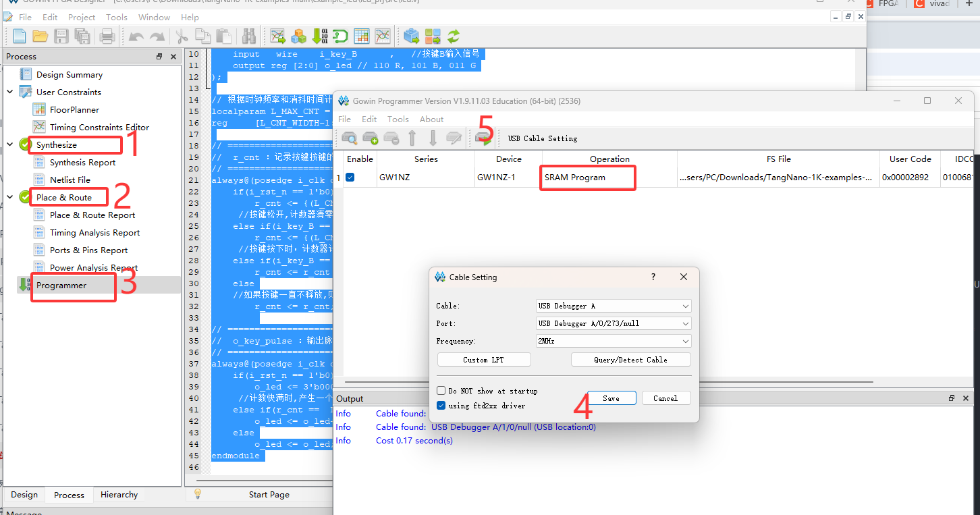
Task: Click the device scan magnifier icon in Programmer
Action: [350, 138]
